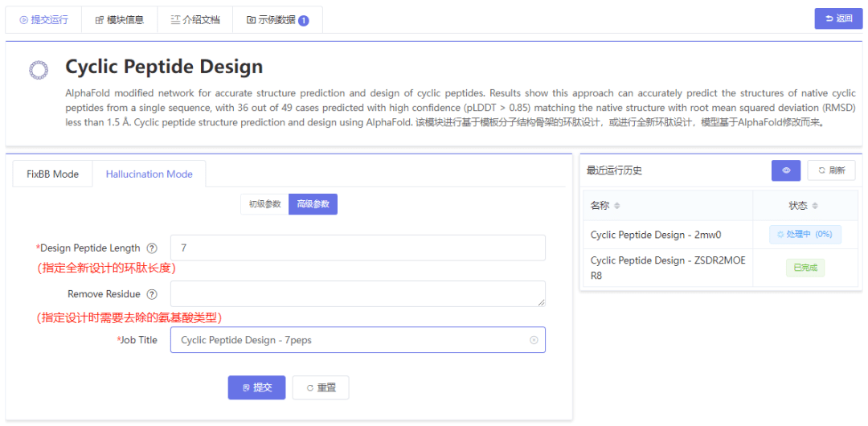Click the eye icon in run history panel
Viewport: 868px width, 426px height.
tap(786, 170)
